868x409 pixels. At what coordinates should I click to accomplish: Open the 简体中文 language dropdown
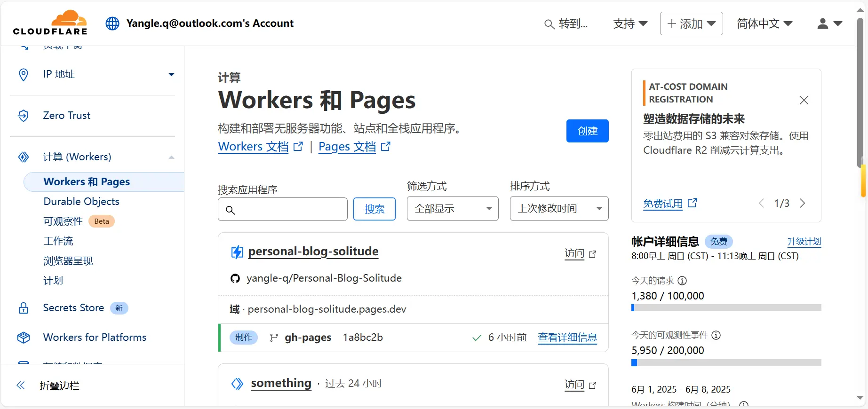764,24
